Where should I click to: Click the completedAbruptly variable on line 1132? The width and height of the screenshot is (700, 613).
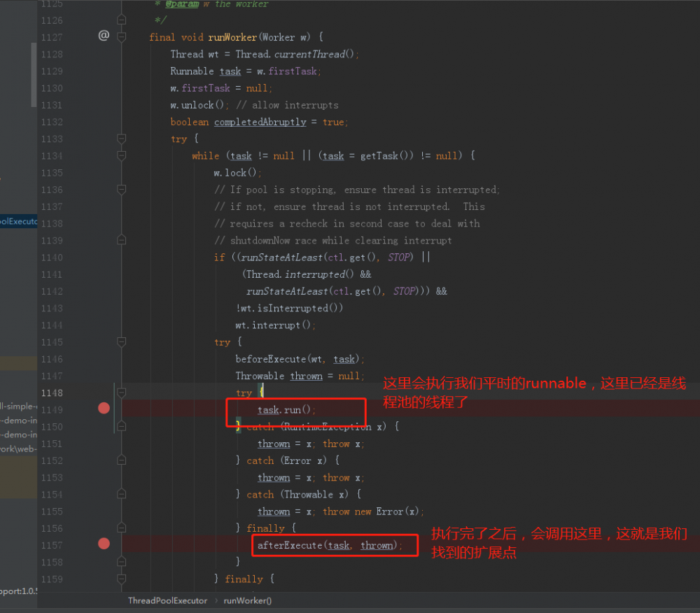pyautogui.click(x=260, y=122)
